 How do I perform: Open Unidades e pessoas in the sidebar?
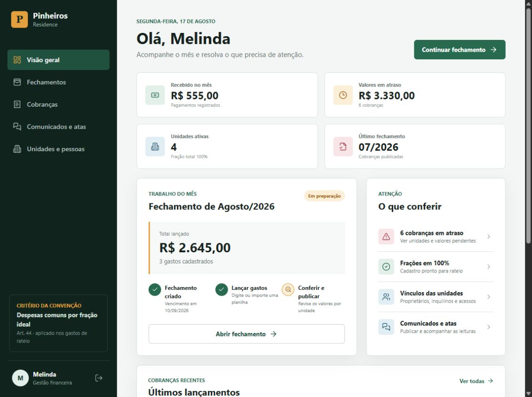click(58, 149)
